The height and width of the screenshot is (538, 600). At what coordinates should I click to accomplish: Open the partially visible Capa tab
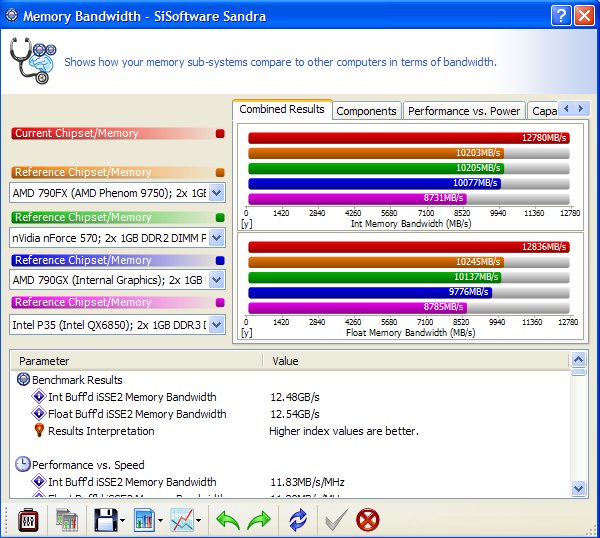[x=543, y=111]
